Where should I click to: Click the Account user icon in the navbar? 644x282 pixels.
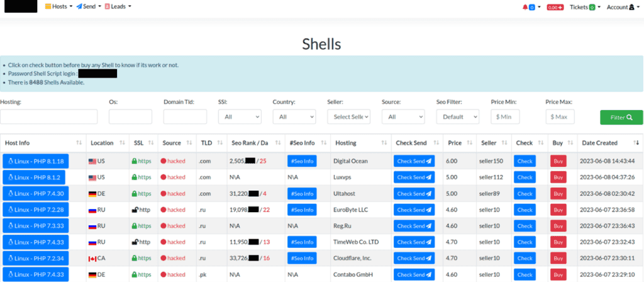(631, 7)
